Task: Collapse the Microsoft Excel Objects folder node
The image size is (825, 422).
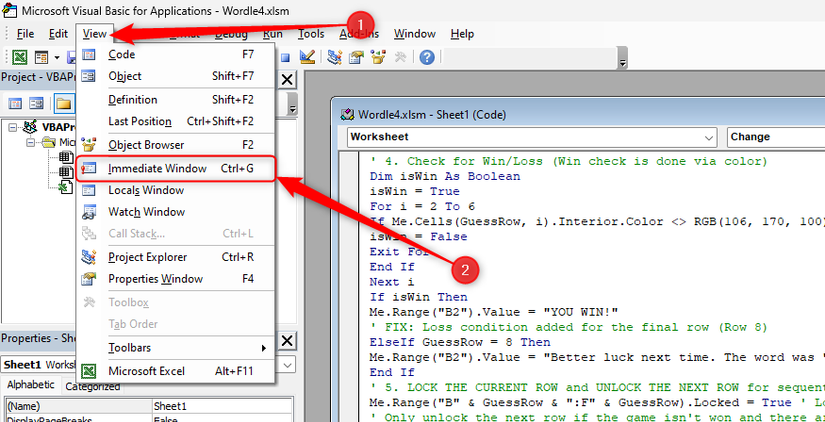Action: coord(31,142)
